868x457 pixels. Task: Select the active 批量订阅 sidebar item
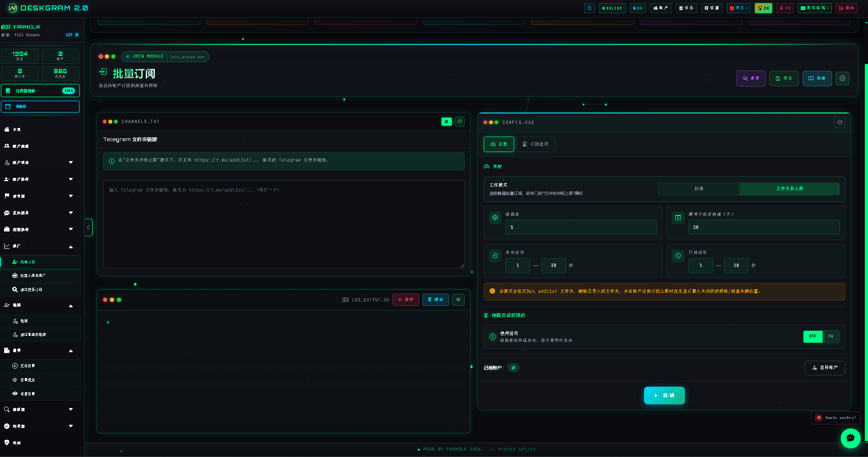[41, 262]
